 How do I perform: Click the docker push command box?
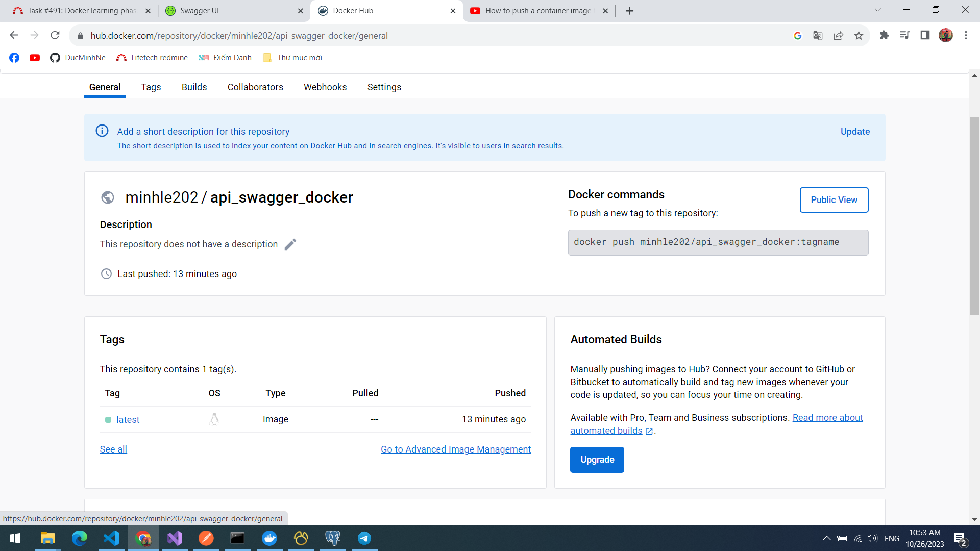pyautogui.click(x=718, y=242)
